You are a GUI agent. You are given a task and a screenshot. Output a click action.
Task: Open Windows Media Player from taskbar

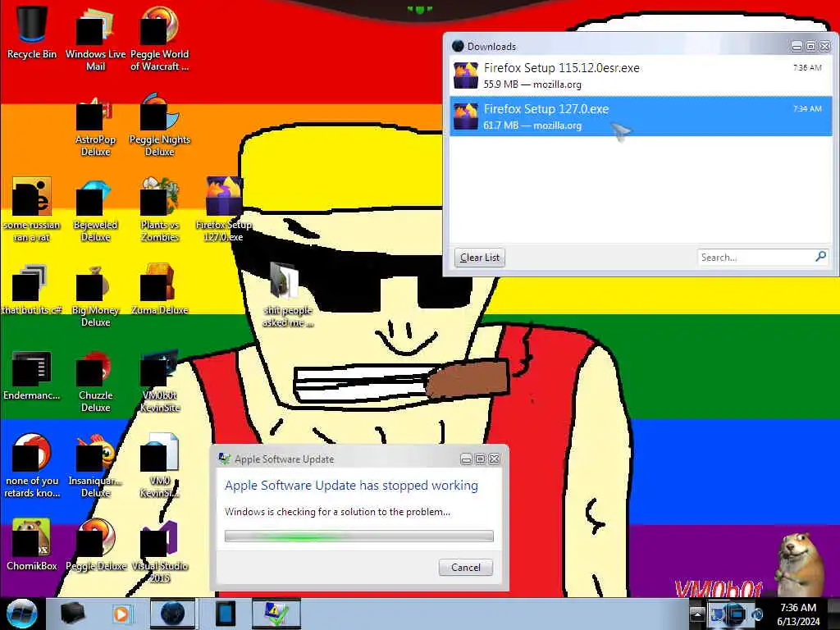coord(121,614)
